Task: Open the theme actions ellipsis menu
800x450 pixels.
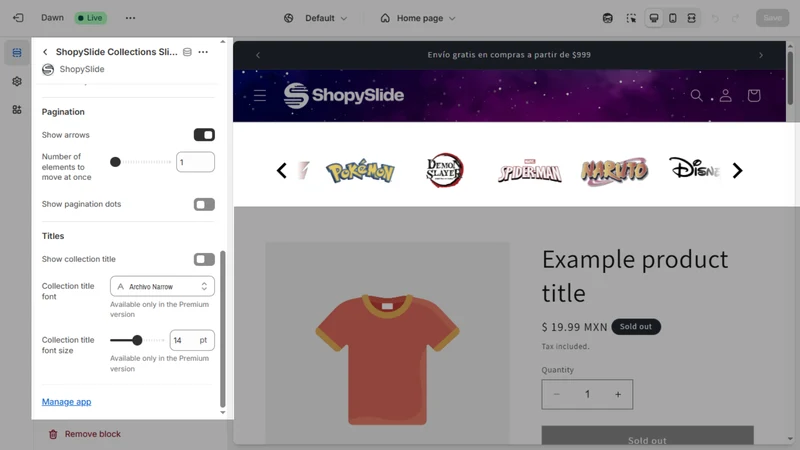Action: (131, 18)
